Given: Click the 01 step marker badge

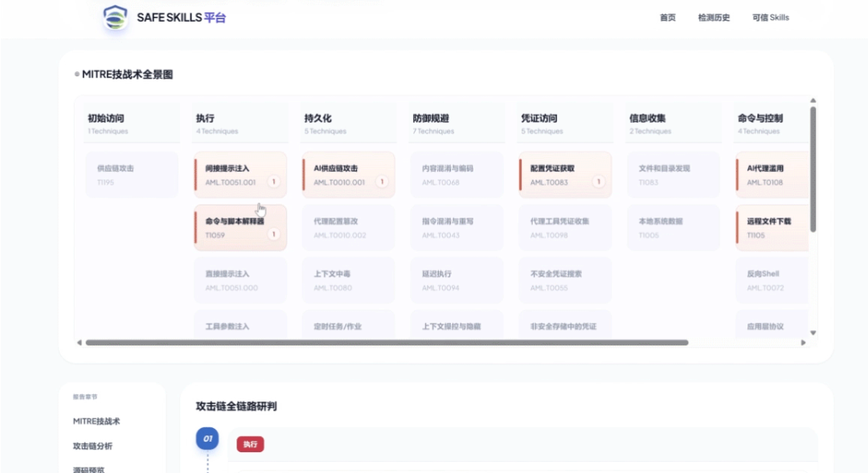Looking at the screenshot, I should 207,438.
